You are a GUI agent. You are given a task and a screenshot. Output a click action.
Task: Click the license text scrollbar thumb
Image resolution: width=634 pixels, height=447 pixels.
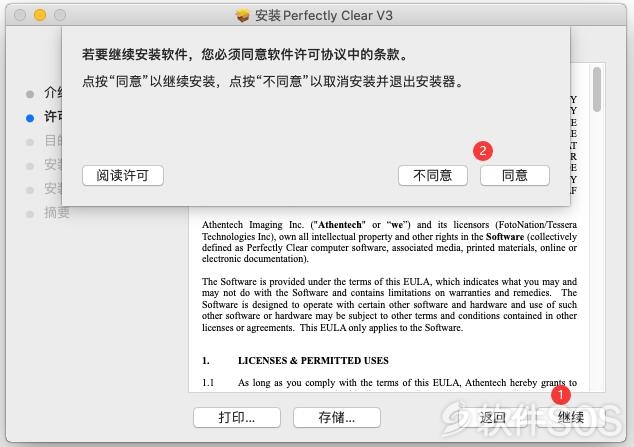597,89
